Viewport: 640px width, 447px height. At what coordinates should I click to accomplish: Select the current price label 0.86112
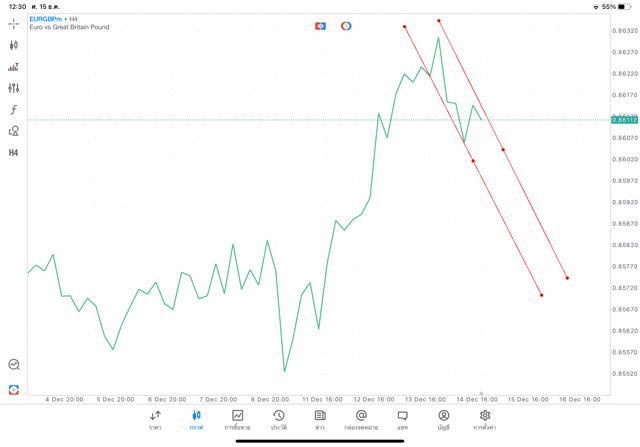click(x=624, y=120)
